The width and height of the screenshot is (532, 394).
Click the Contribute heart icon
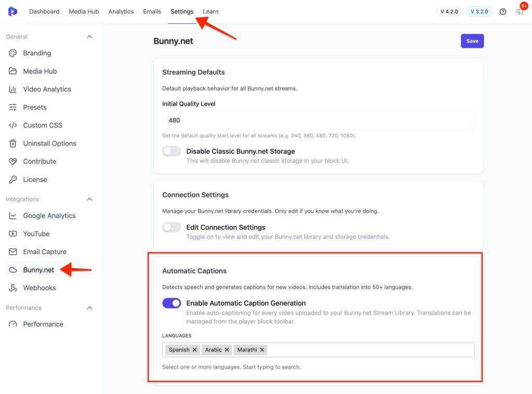click(13, 162)
